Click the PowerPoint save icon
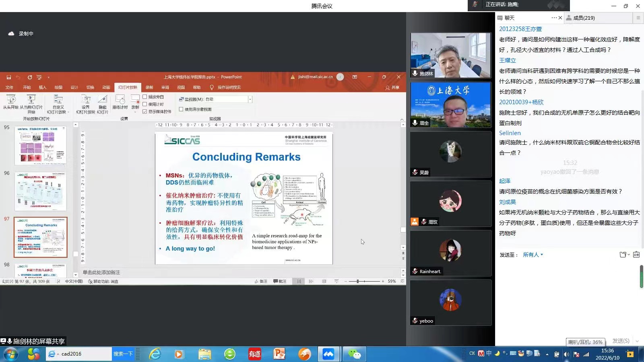Screen dimensions: 644x362 tap(9, 77)
